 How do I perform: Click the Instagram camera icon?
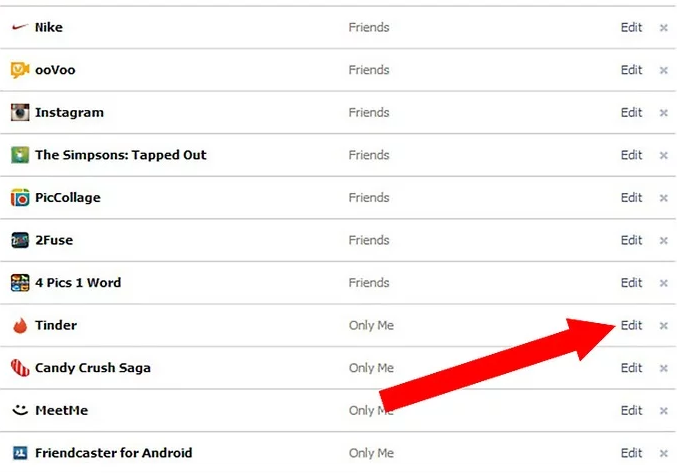pyautogui.click(x=19, y=113)
